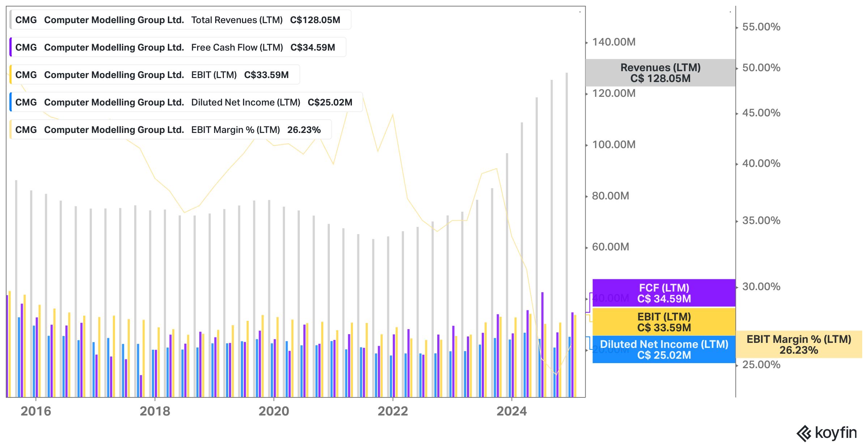Click the 2020 label on the time axis
Viewport: 868px width, 448px height.
(x=274, y=411)
